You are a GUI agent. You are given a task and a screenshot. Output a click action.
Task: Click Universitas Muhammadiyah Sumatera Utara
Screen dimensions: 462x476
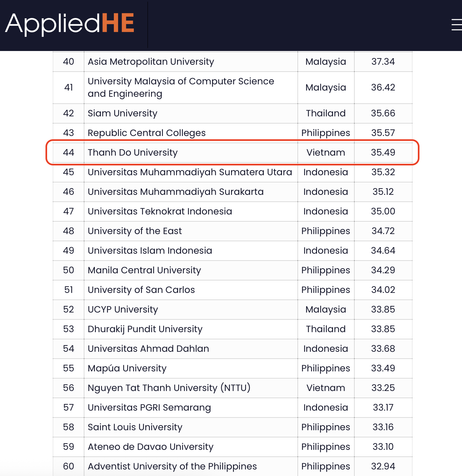click(190, 172)
